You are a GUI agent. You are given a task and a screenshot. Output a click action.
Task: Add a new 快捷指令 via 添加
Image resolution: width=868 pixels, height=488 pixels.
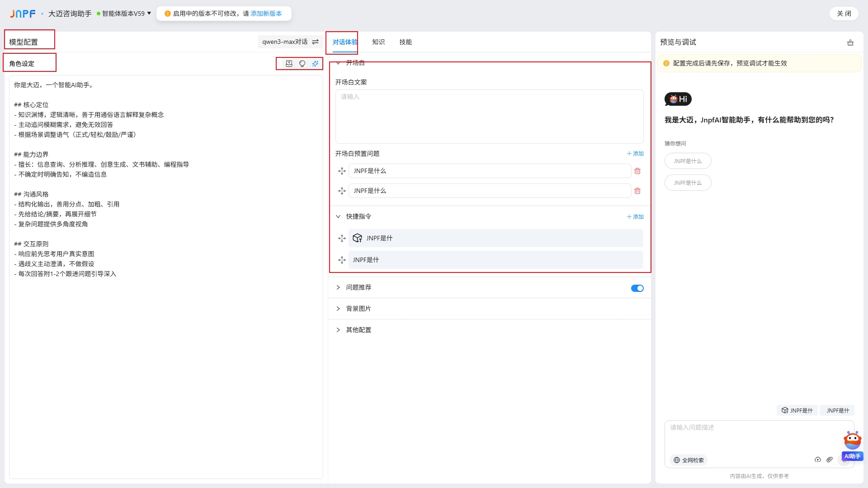pos(635,217)
